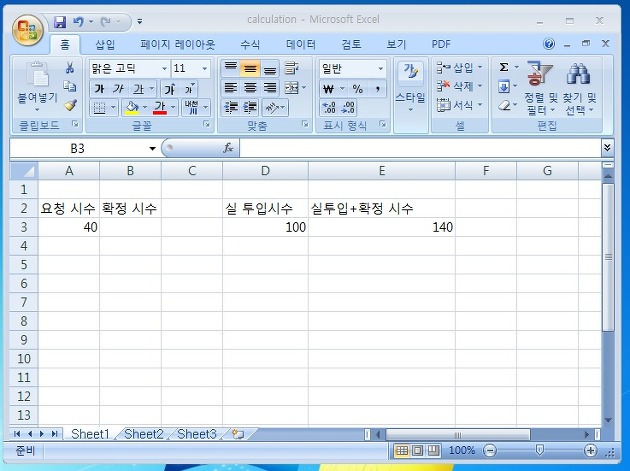Image resolution: width=630 pixels, height=471 pixels.
Task: Click the text orientation icon
Action: pyautogui.click(x=272, y=107)
